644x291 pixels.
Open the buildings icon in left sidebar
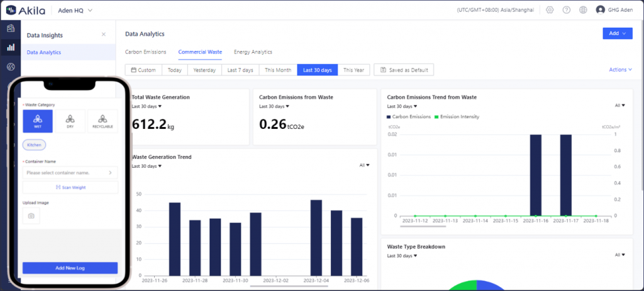(11, 28)
